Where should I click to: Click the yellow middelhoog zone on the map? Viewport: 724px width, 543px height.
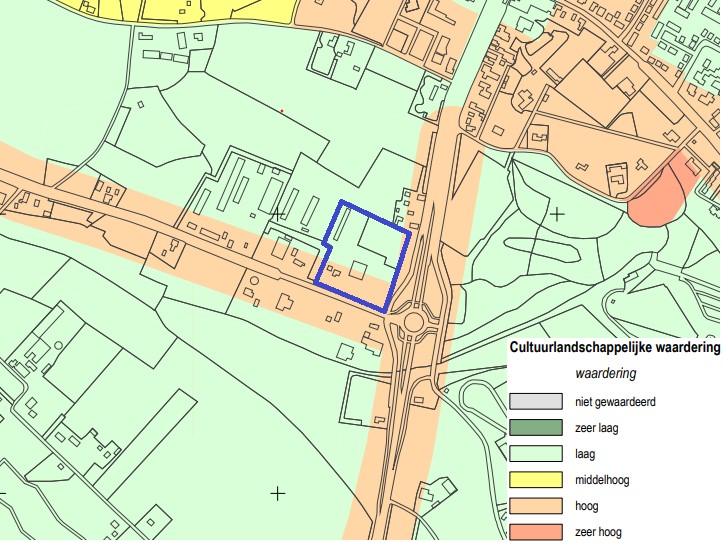tap(200, 12)
